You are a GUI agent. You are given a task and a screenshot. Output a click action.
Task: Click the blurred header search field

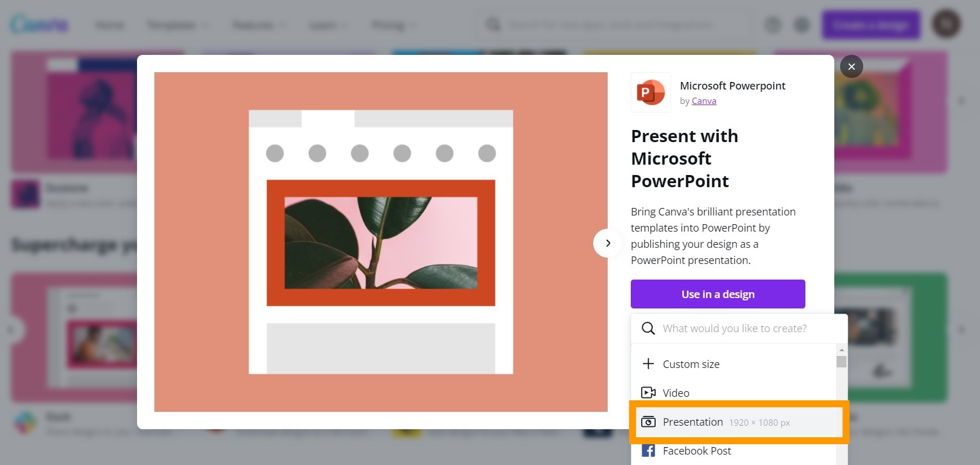(x=613, y=25)
